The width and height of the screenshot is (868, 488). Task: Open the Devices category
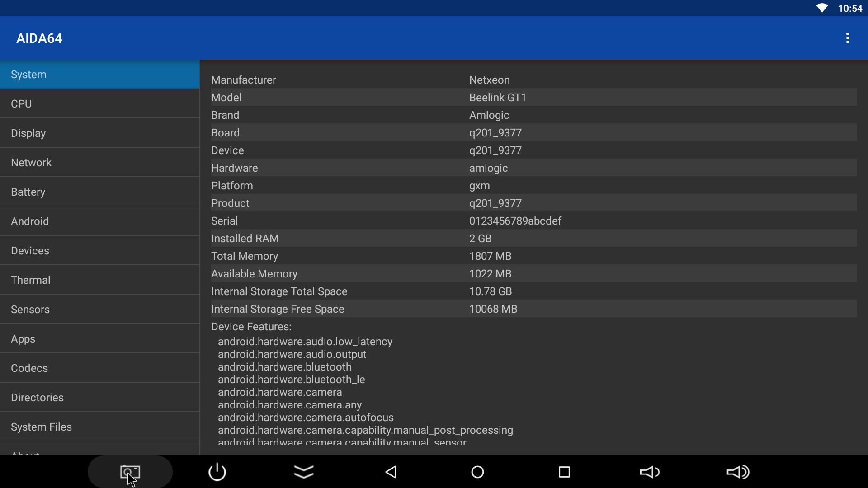click(100, 251)
